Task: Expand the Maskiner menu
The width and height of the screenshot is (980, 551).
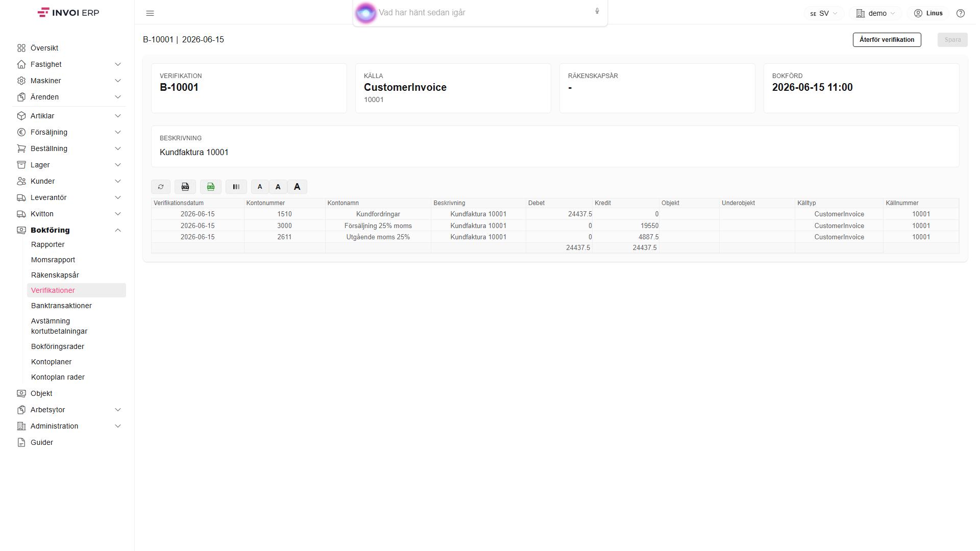Action: point(69,81)
